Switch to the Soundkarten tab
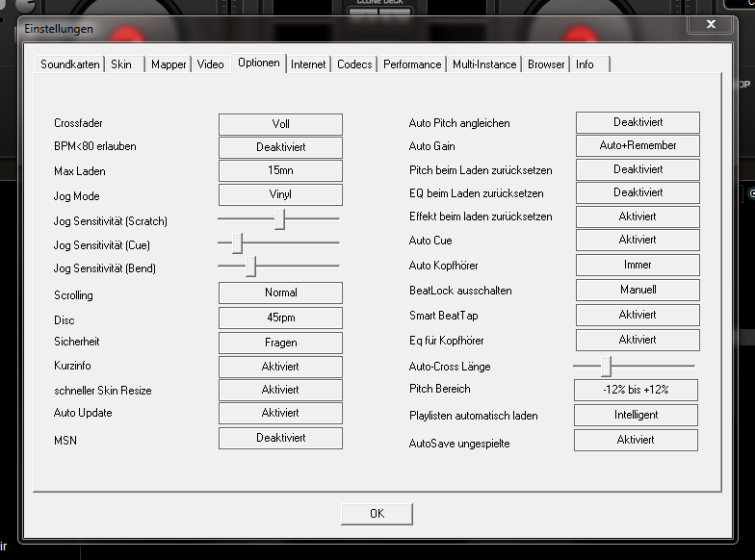Screen dimensions: 755x560 pyautogui.click(x=70, y=64)
